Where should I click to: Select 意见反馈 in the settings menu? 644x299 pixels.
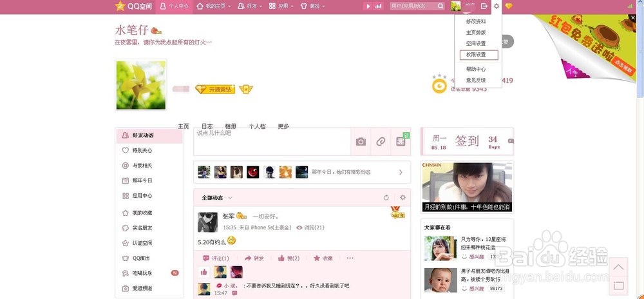pyautogui.click(x=476, y=81)
